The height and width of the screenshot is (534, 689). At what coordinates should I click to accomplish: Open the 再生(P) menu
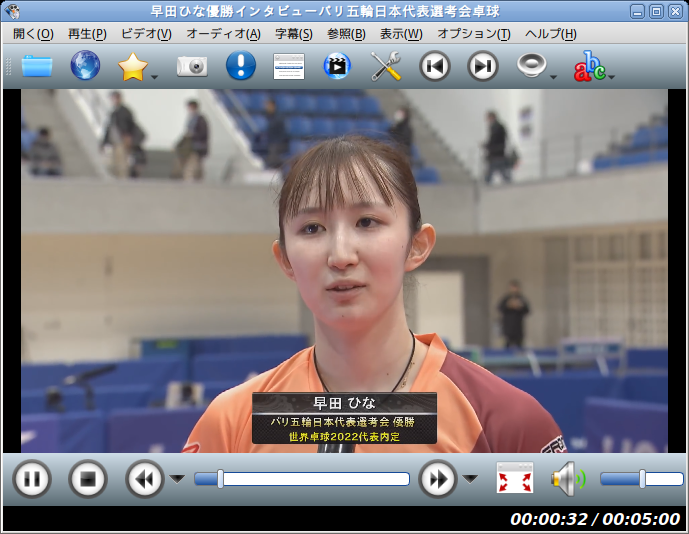coord(87,34)
